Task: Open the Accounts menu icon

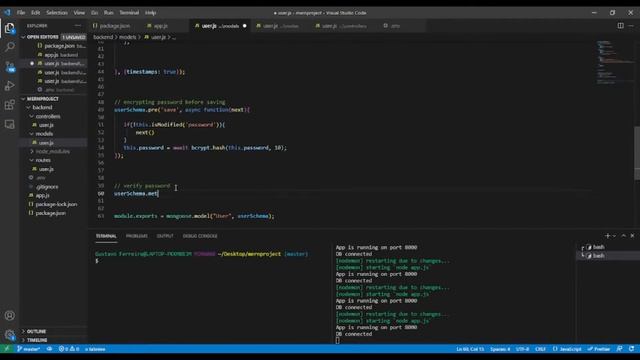Action: coord(9,316)
